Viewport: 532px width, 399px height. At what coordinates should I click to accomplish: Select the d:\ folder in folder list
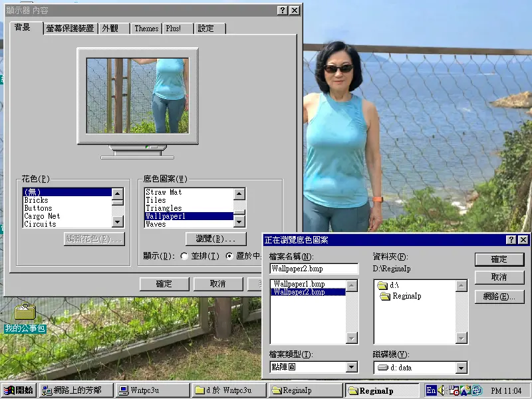point(388,285)
